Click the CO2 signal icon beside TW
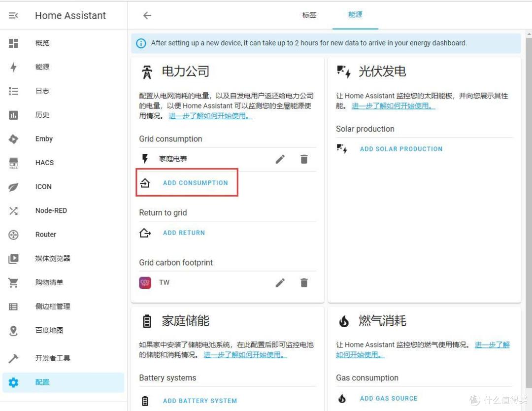Viewport: 532px width, 411px height. point(145,283)
